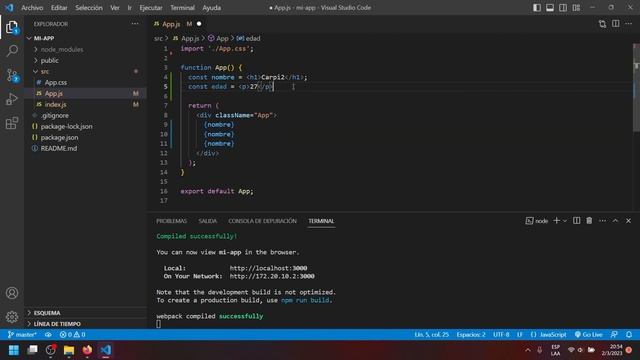Select the App.js editor tab
This screenshot has height=360, width=640.
pos(177,24)
